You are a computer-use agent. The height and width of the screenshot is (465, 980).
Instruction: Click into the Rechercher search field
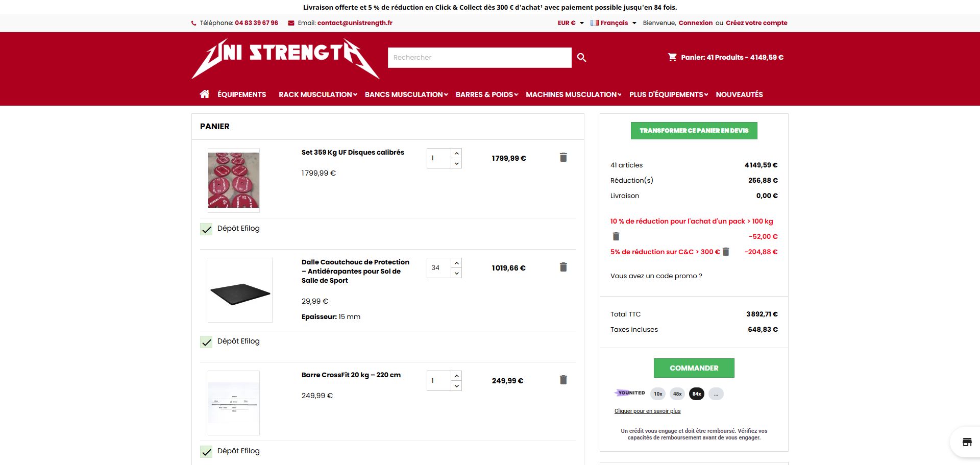pyautogui.click(x=479, y=58)
